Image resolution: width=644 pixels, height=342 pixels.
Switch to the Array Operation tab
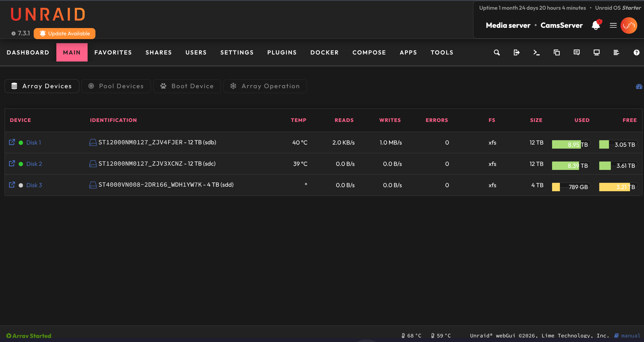click(x=265, y=86)
